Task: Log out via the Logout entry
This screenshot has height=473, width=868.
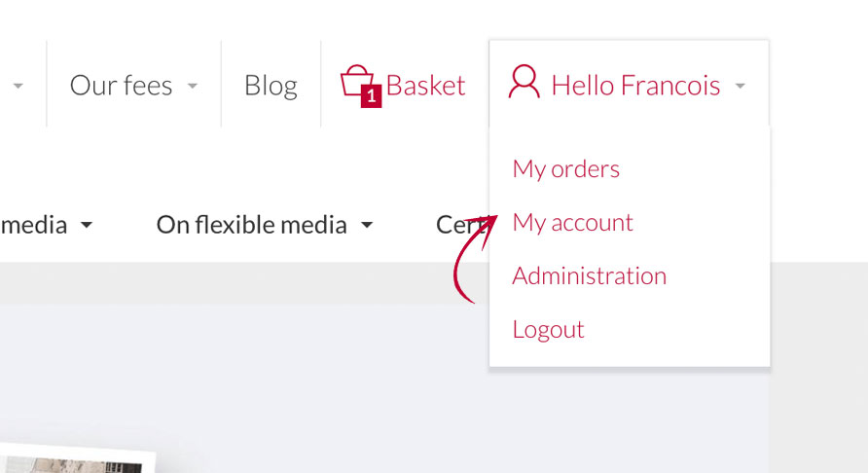Action: tap(548, 330)
